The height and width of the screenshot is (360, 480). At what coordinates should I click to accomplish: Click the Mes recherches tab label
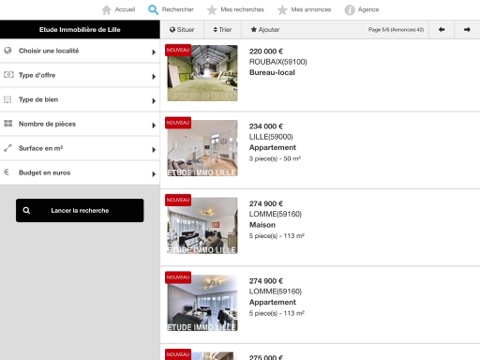[x=242, y=10]
